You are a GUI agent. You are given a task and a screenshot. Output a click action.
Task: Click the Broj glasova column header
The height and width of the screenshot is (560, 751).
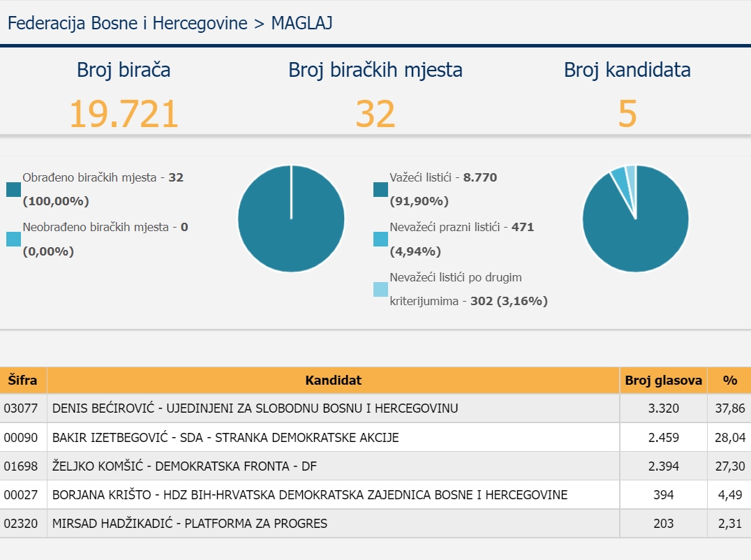pyautogui.click(x=663, y=381)
